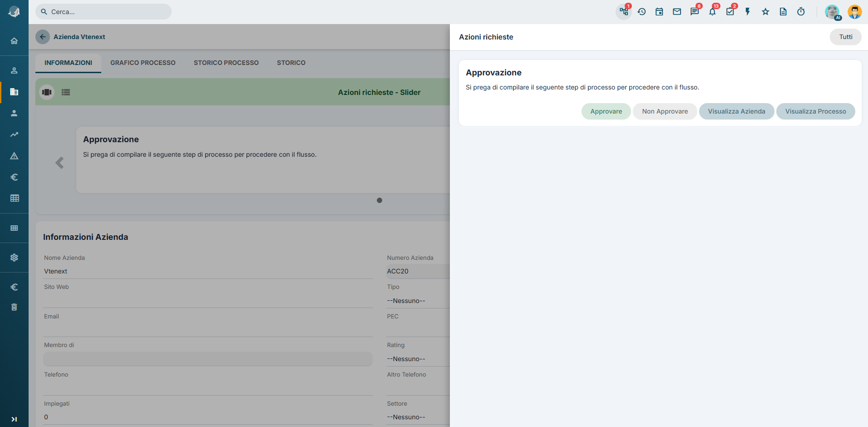868x427 pixels.
Task: Click the Tutti button
Action: [845, 37]
